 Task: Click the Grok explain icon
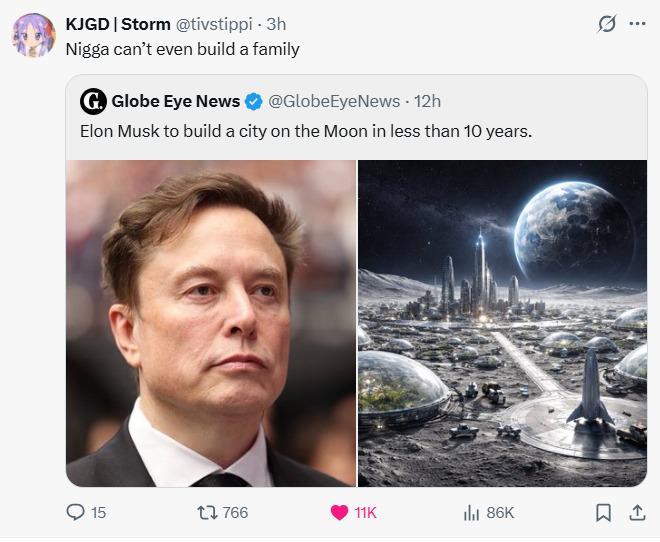(606, 25)
